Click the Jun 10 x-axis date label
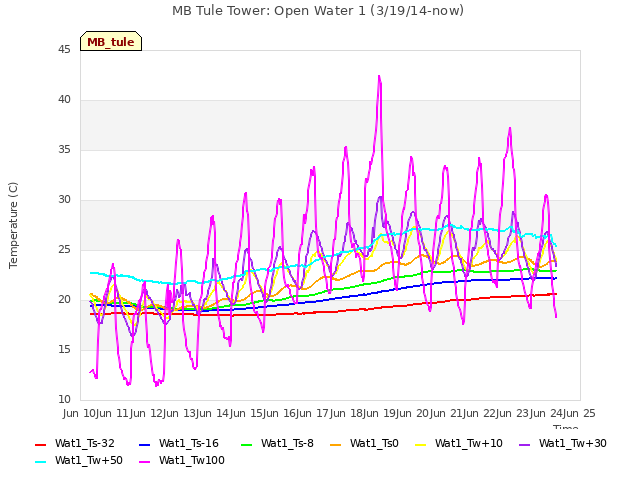Screen dimensions: 640x480 click(80, 413)
